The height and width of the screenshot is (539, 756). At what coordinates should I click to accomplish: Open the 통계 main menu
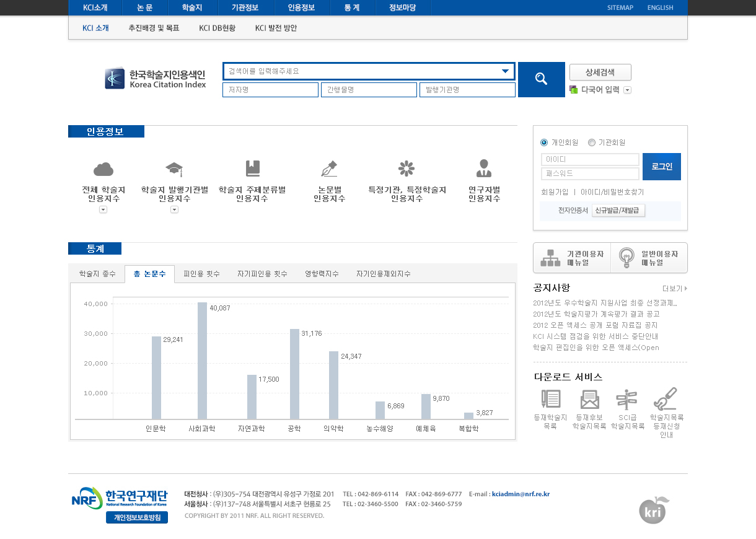pyautogui.click(x=353, y=7)
